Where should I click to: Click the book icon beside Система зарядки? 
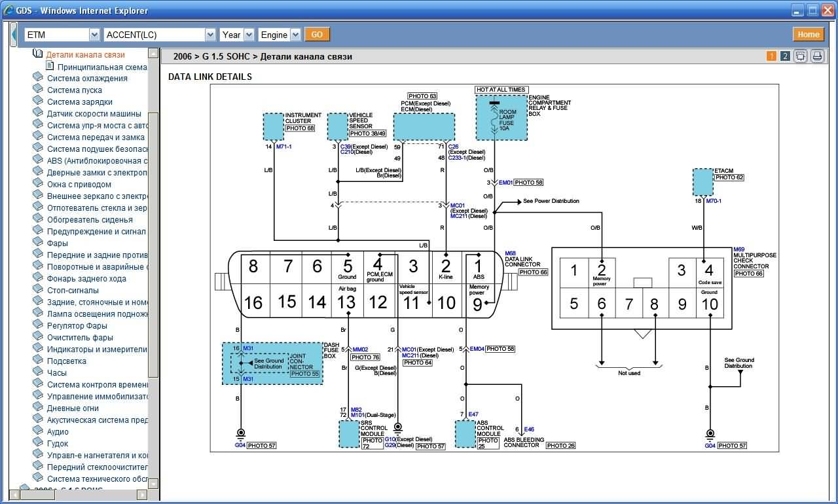(38, 101)
